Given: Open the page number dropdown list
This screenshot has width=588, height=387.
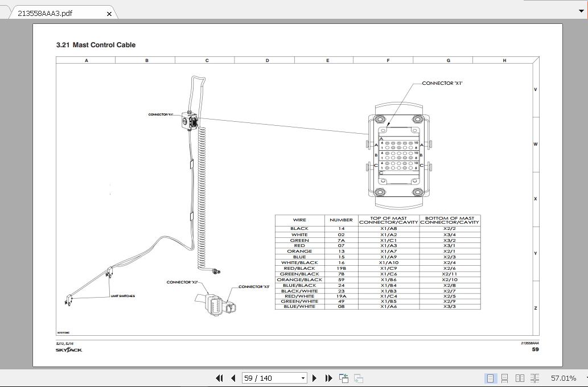Looking at the screenshot, I should tap(303, 377).
